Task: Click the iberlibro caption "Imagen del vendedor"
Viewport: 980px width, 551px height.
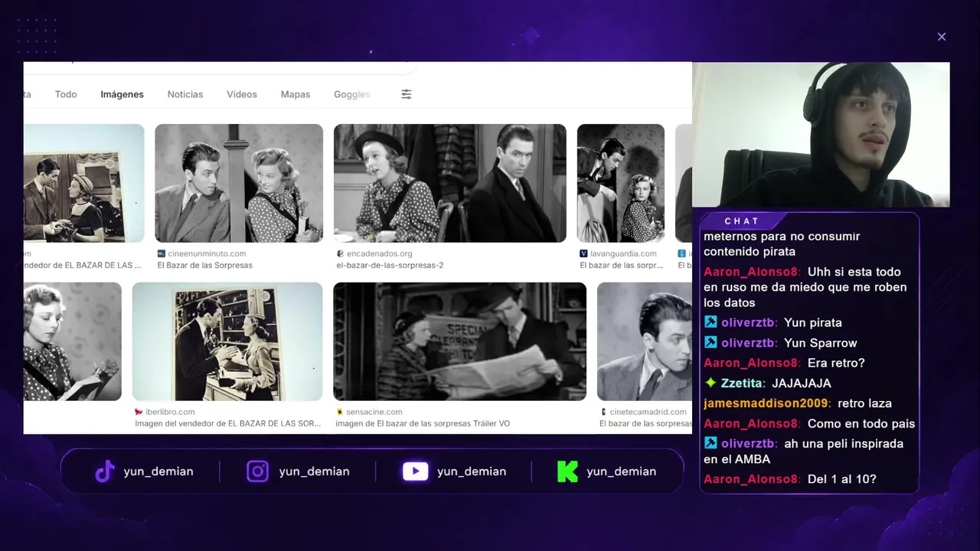Action: 228,423
